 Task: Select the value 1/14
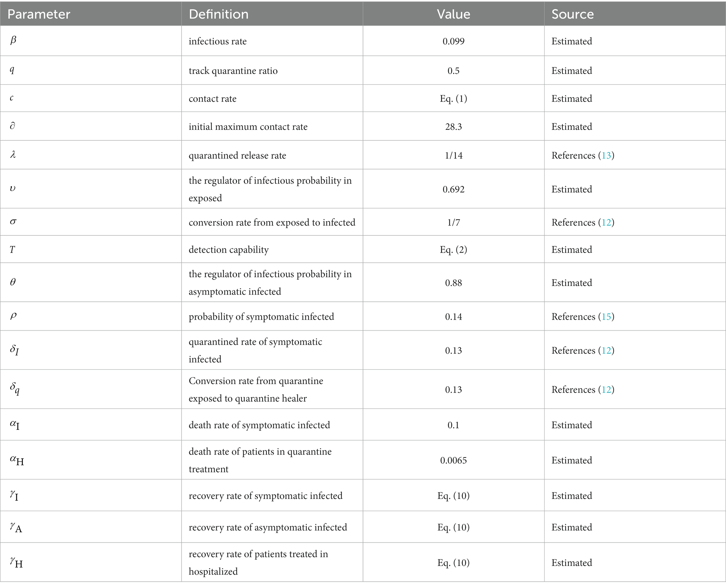(x=454, y=155)
